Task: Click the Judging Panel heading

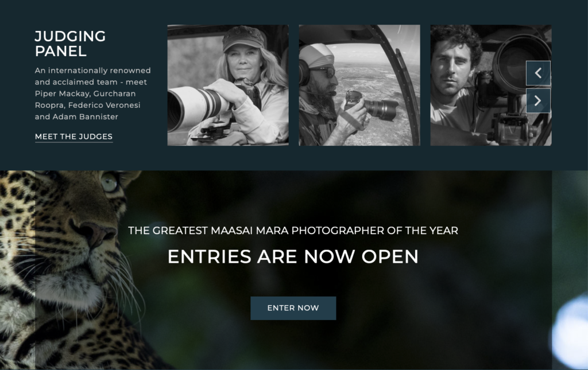Action: point(70,44)
